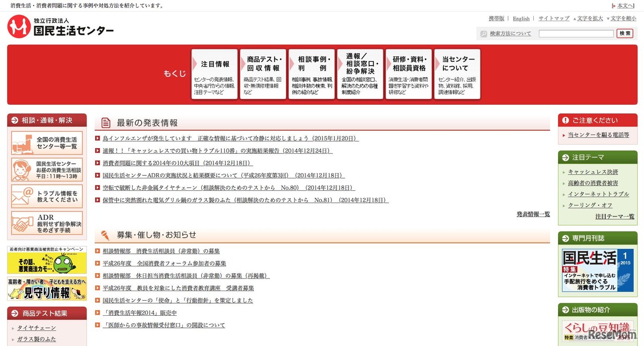This screenshot has height=346, width=644.
Task: Open クーリング・オフ theme link
Action: tap(590, 205)
